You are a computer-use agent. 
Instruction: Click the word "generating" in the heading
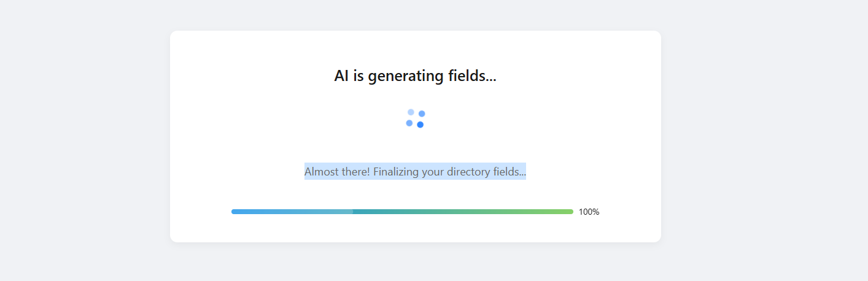coord(406,77)
